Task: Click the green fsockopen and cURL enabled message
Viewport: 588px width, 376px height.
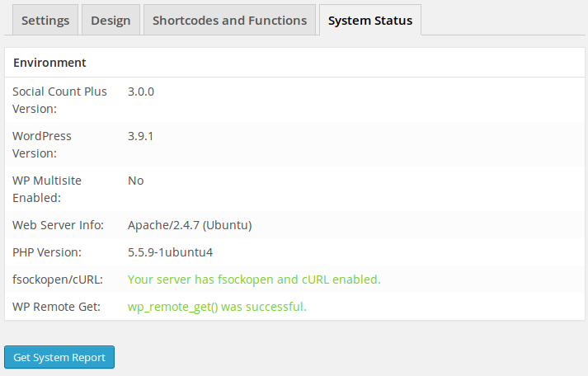Action: click(x=254, y=280)
